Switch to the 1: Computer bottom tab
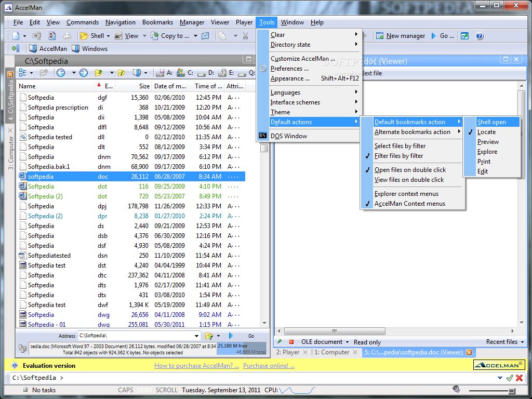 coord(331,352)
